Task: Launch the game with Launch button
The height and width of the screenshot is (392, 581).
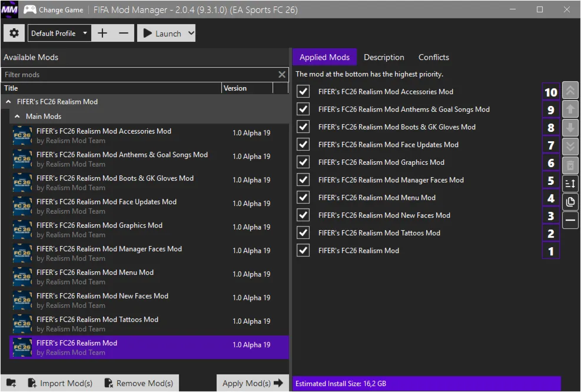Action: [x=162, y=33]
